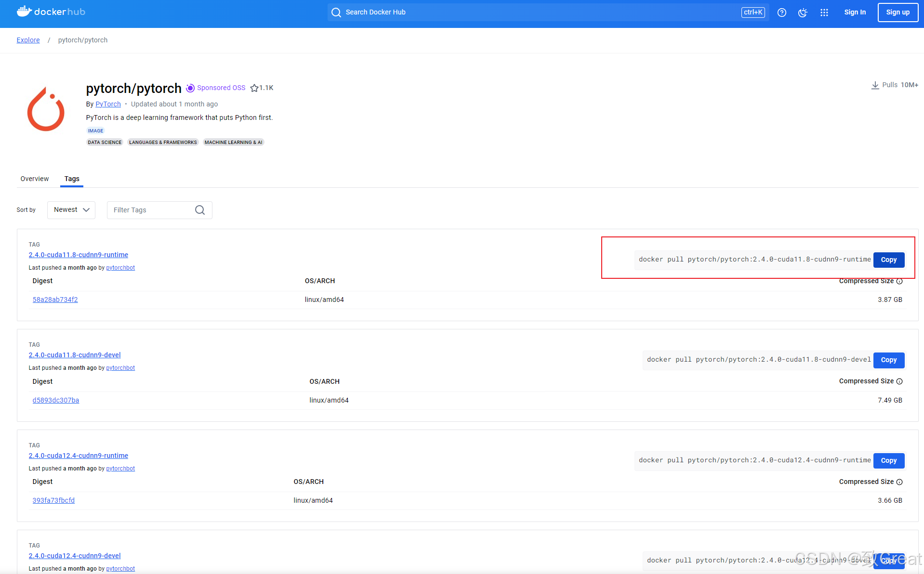Click the pytorch/pytorch repository heading
Viewport: 924px width, 574px height.
133,89
